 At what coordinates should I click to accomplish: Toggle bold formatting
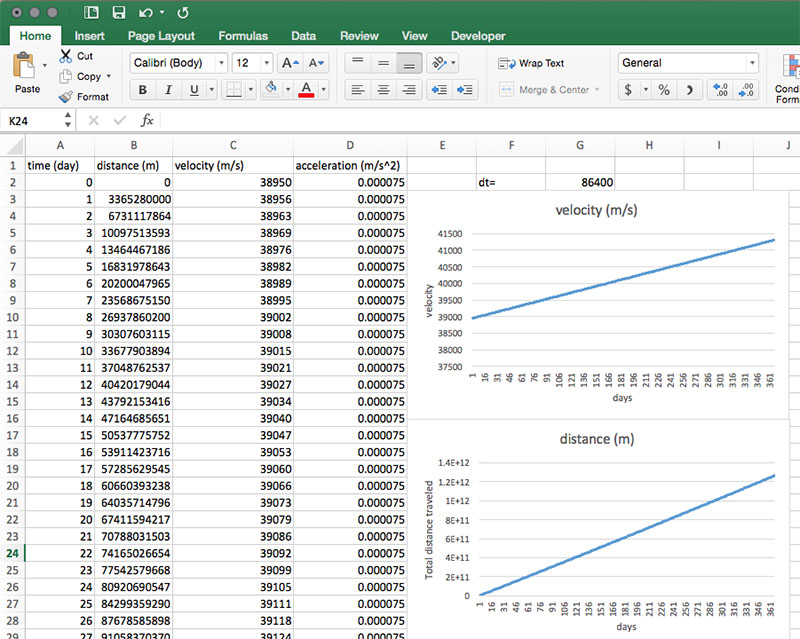coord(143,90)
